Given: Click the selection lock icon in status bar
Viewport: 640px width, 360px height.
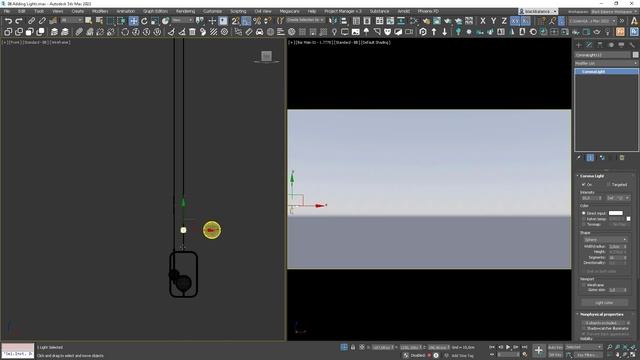Looking at the screenshot, I should click(x=353, y=347).
